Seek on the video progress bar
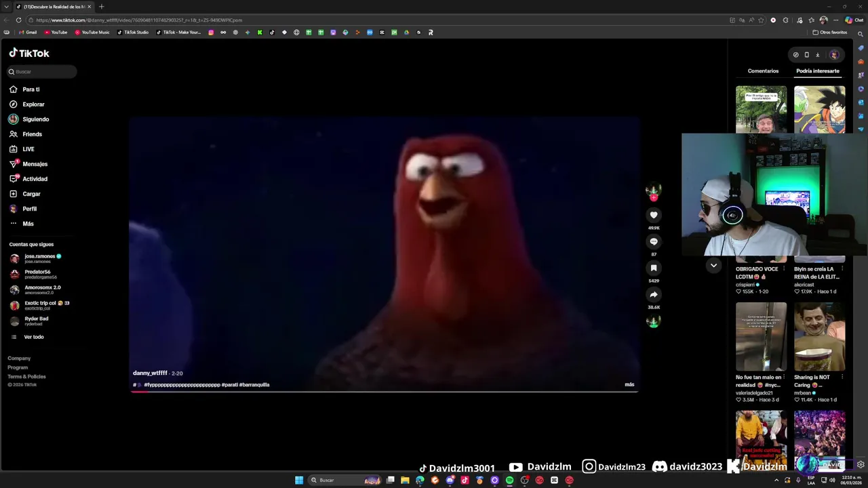The width and height of the screenshot is (868, 488). [384, 391]
